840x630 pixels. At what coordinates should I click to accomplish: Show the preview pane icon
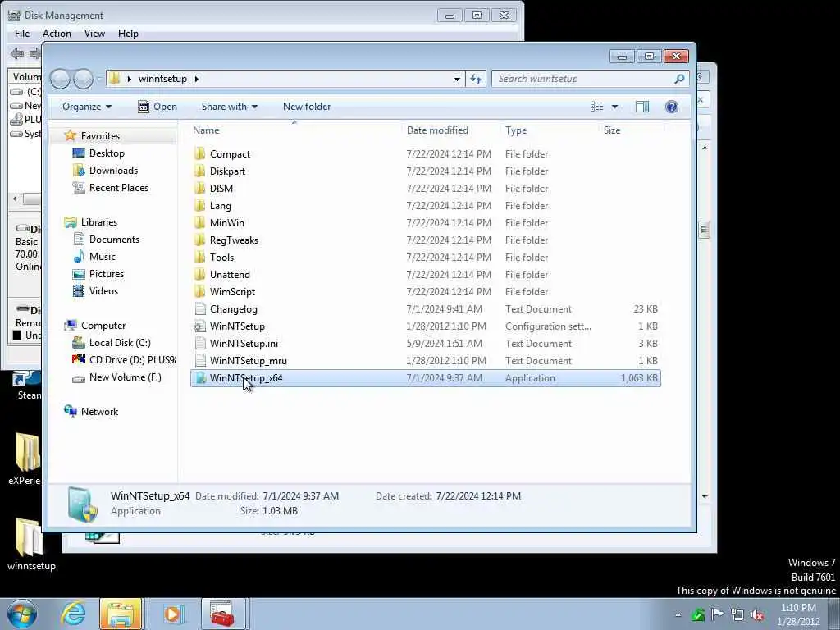click(641, 107)
